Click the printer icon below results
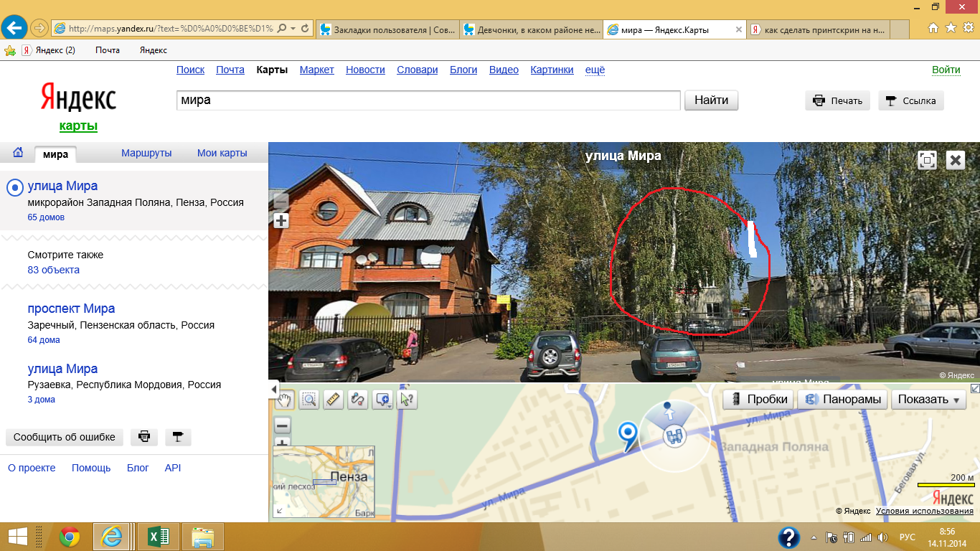 point(144,437)
